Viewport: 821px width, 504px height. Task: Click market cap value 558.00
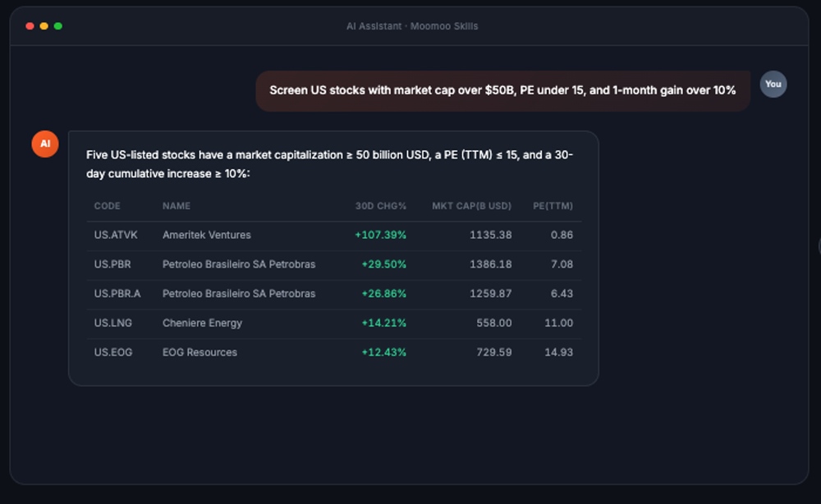[493, 323]
